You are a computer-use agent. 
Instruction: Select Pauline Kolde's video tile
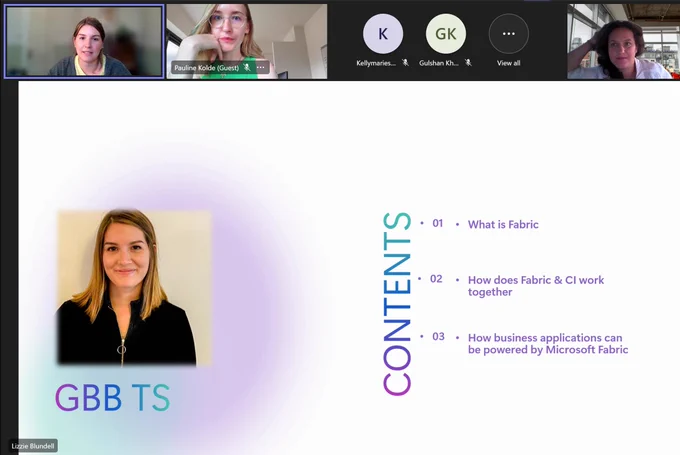(x=247, y=41)
